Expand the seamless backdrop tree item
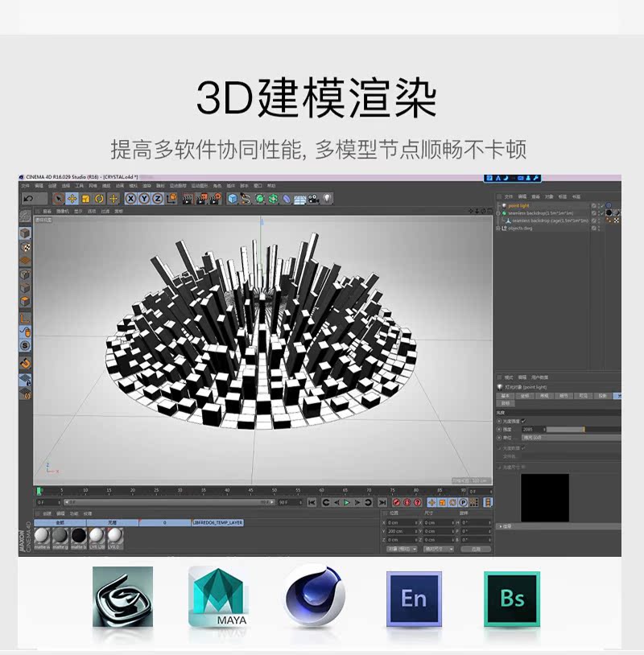 click(497, 213)
